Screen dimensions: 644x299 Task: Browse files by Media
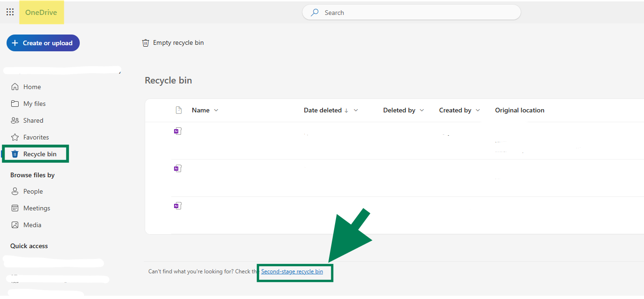(26, 225)
